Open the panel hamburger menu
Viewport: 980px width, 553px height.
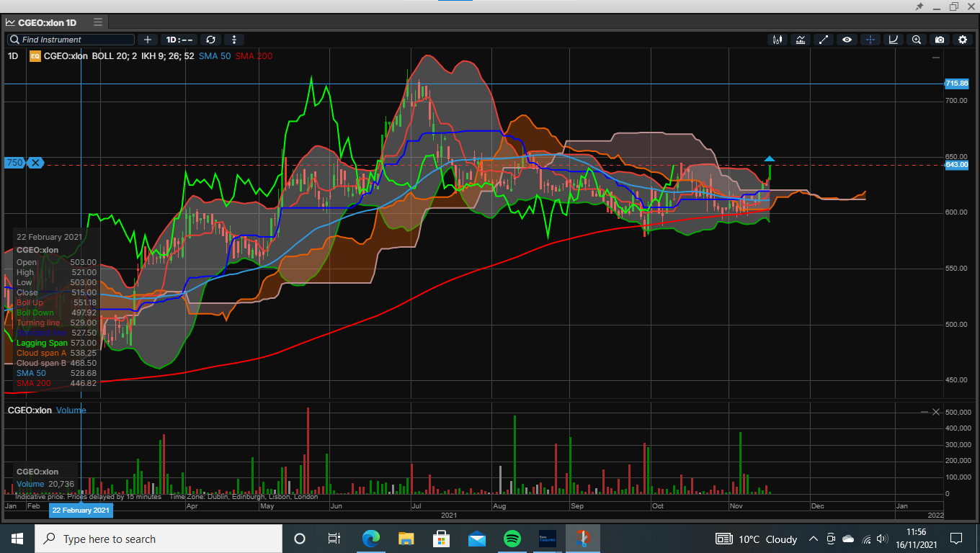click(98, 22)
